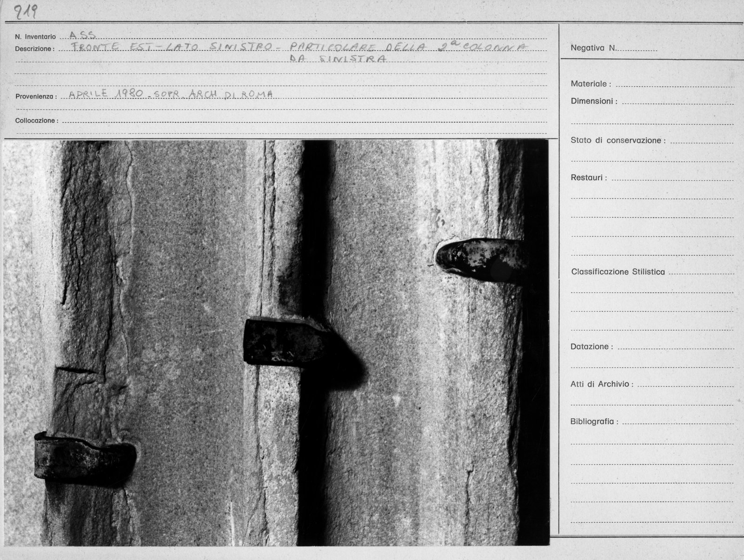Select the 'N. Inventario' label
The height and width of the screenshot is (560, 744).
tap(35, 37)
